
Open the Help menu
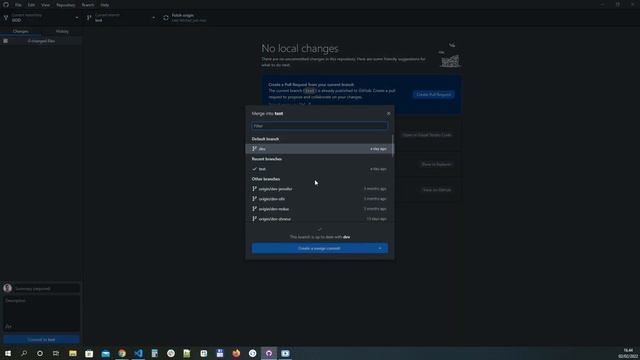[x=104, y=5]
